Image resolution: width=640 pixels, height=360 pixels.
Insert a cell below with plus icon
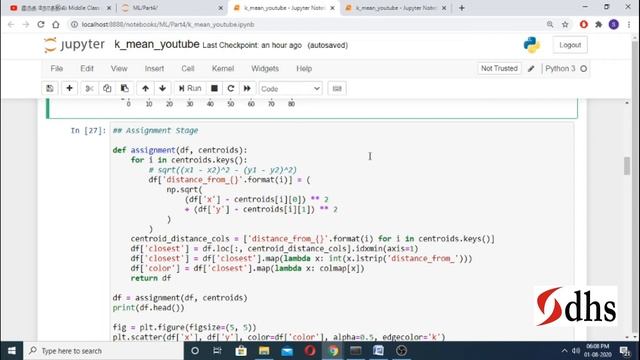(69, 89)
